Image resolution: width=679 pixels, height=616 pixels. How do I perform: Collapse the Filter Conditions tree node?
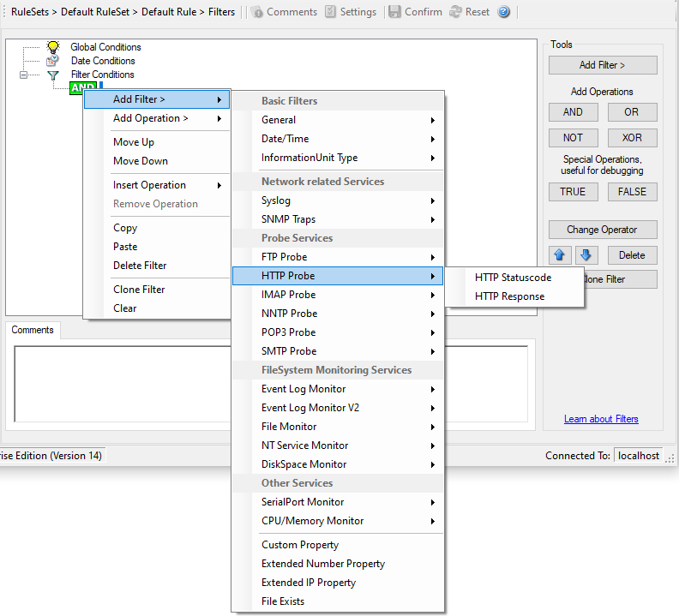(x=24, y=75)
